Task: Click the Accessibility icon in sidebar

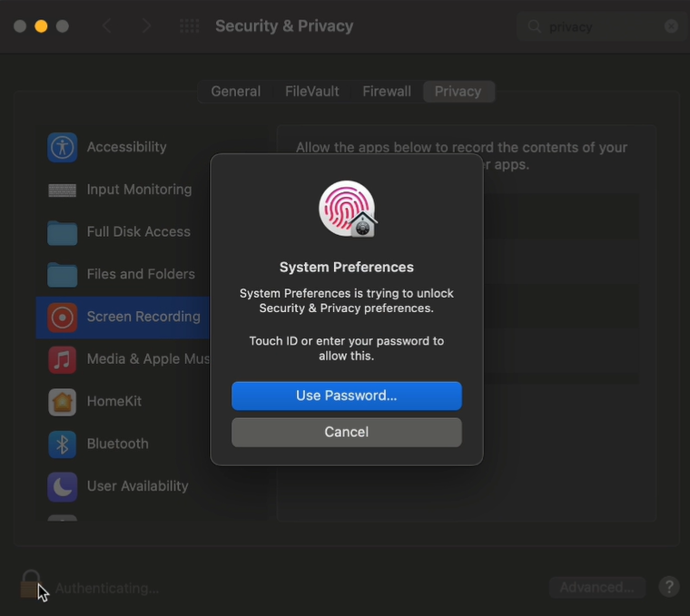Action: (63, 147)
